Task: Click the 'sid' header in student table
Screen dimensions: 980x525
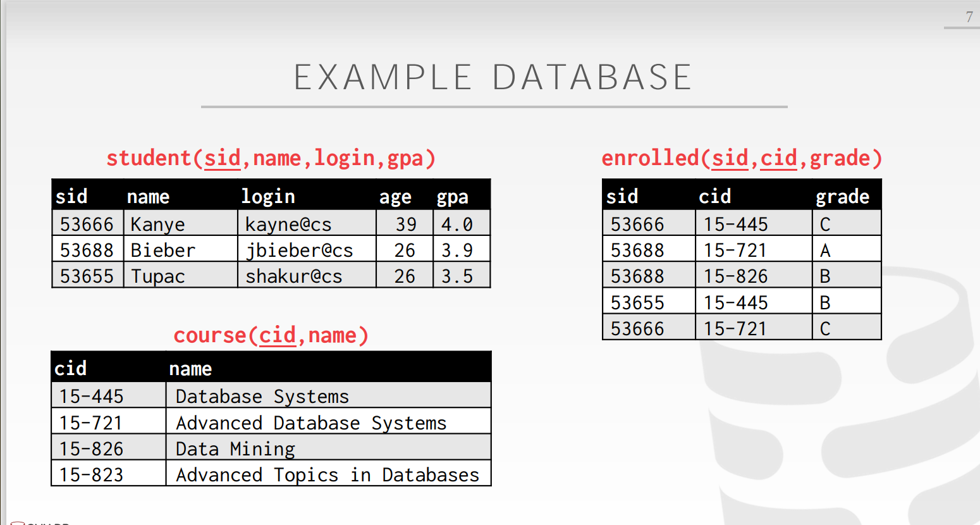Action: [x=71, y=196]
